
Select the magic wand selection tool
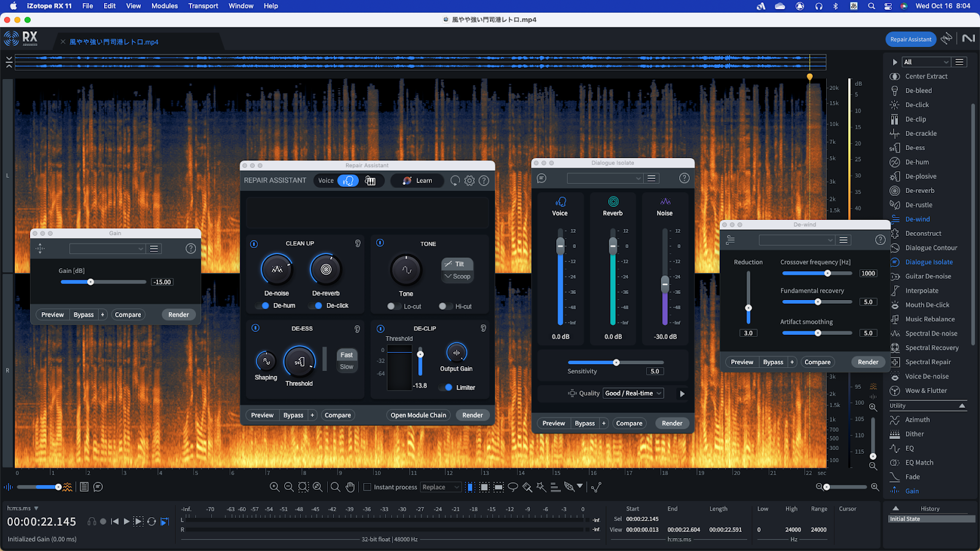click(541, 487)
